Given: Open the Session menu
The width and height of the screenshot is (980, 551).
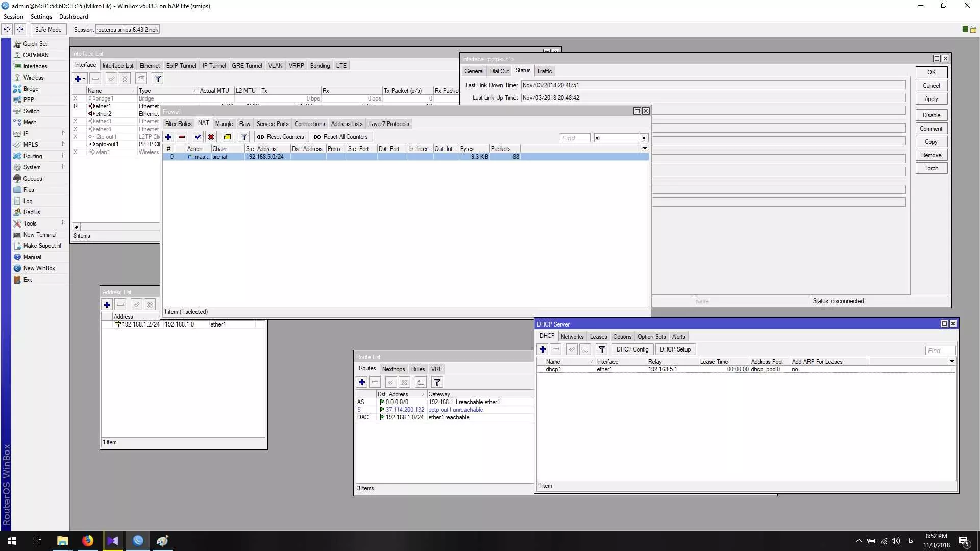Looking at the screenshot, I should [x=13, y=17].
